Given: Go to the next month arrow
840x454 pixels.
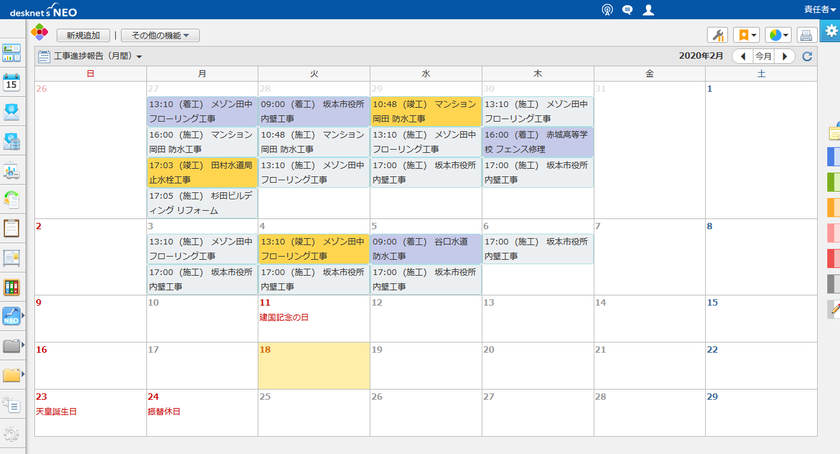Looking at the screenshot, I should click(x=786, y=56).
